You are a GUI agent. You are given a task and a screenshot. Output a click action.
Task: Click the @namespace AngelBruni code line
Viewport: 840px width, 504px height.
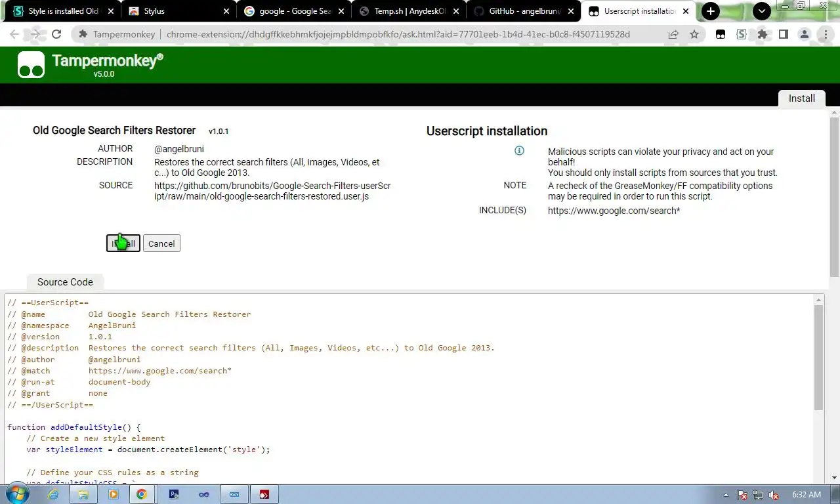pos(72,325)
